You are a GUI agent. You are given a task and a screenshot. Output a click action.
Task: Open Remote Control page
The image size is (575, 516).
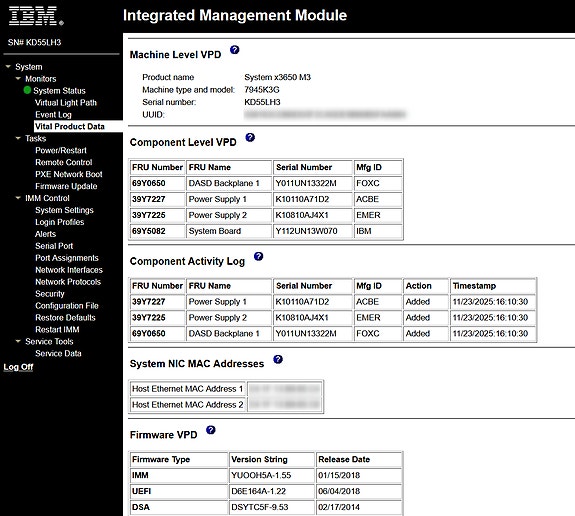click(63, 162)
